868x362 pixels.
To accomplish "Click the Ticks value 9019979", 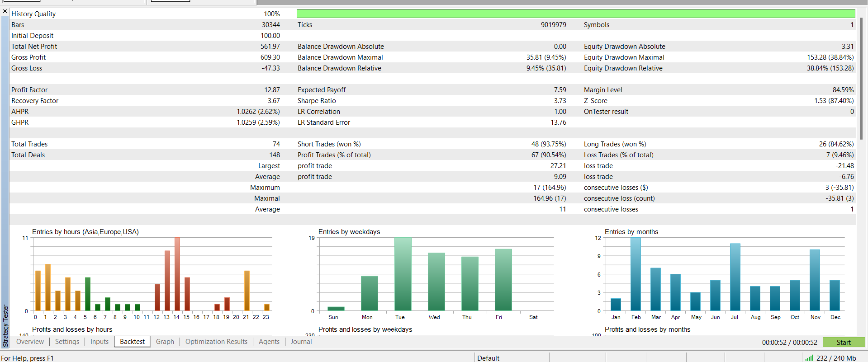I will (553, 25).
